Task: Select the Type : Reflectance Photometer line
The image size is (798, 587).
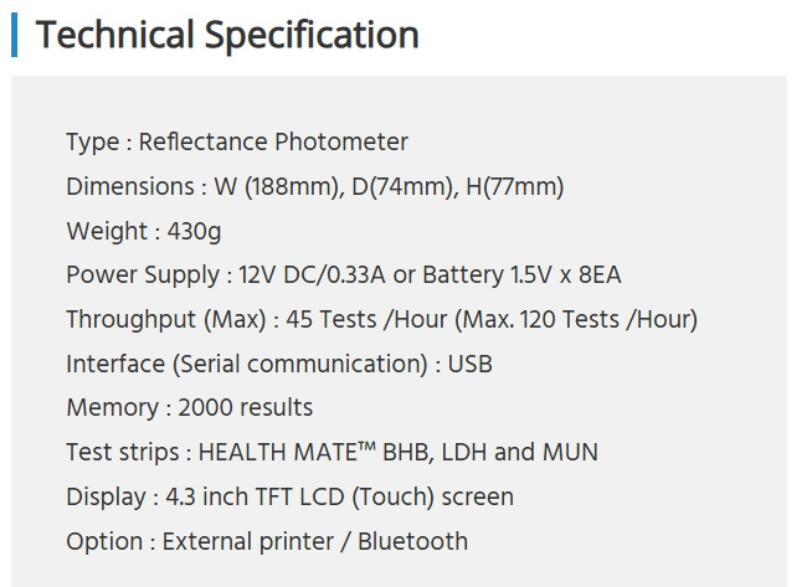Action: pyautogui.click(x=237, y=142)
